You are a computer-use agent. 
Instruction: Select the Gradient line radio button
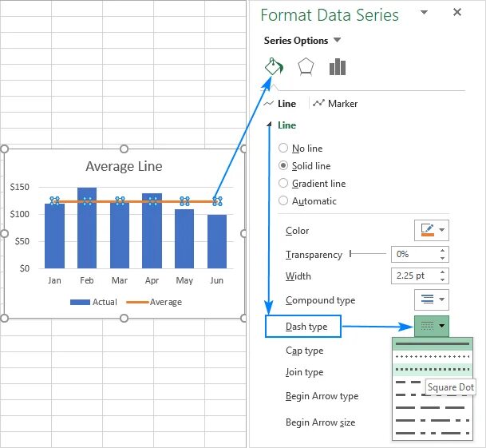(283, 183)
